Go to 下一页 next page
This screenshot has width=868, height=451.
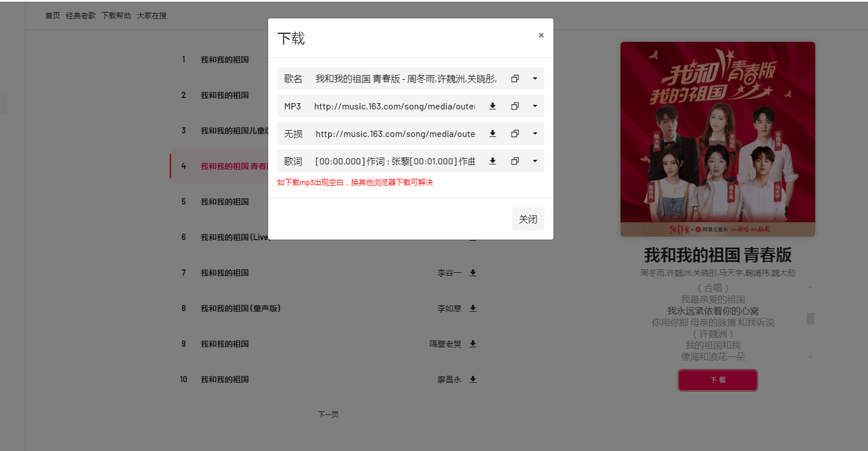click(x=328, y=414)
